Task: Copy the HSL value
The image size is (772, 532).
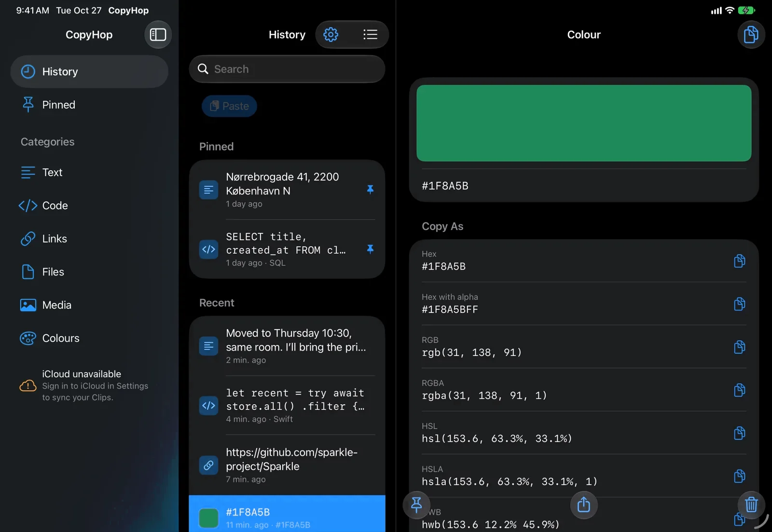Action: pos(739,433)
